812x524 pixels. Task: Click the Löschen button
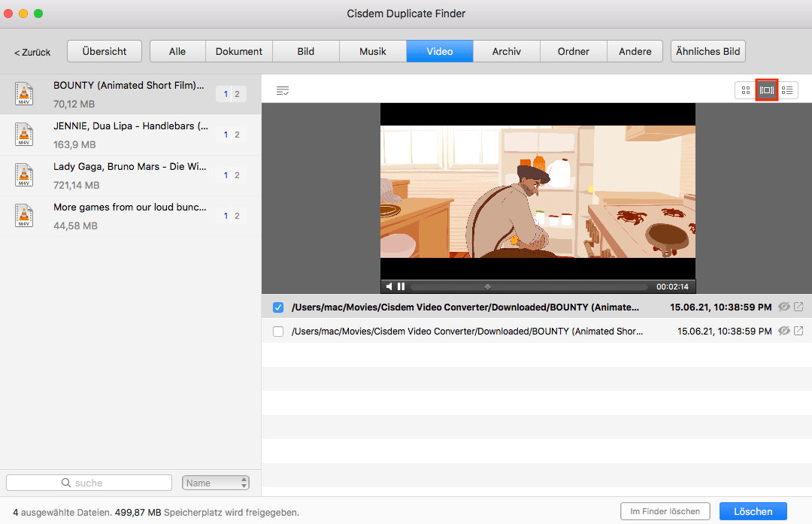pos(753,511)
